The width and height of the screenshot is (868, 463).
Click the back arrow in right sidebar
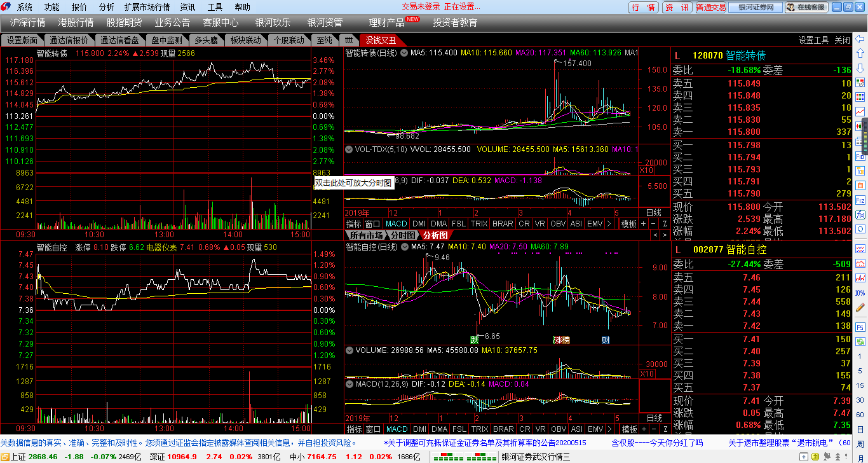tap(860, 38)
